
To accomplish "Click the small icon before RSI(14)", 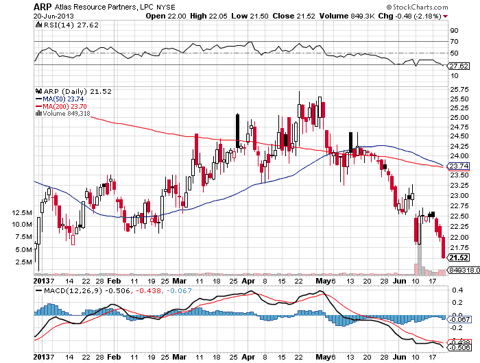I will [x=38, y=25].
